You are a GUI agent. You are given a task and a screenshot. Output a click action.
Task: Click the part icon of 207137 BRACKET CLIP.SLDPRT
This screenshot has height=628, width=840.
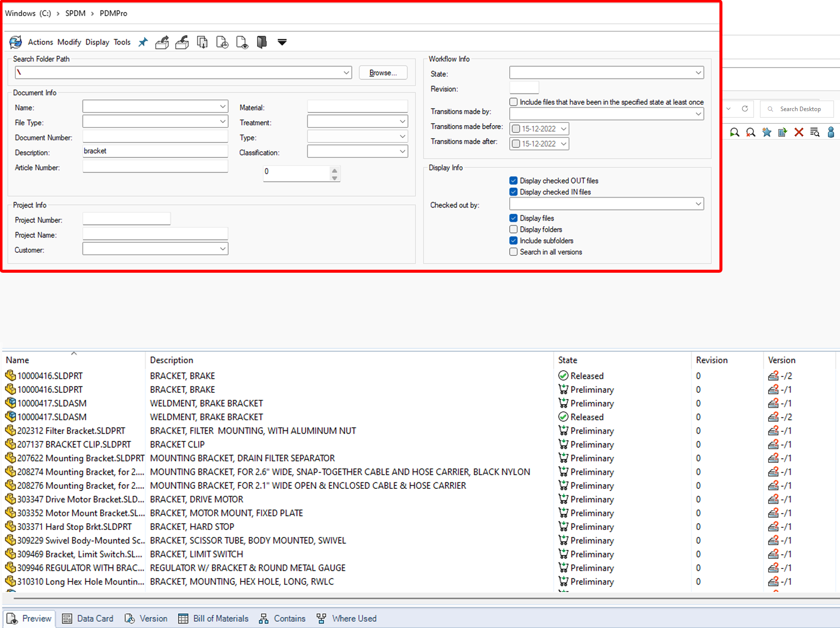pyautogui.click(x=11, y=444)
